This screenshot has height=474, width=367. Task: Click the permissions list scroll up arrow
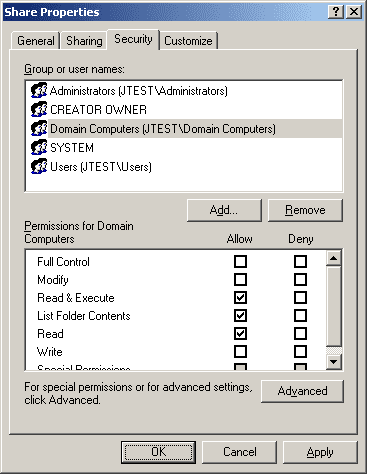[334, 258]
